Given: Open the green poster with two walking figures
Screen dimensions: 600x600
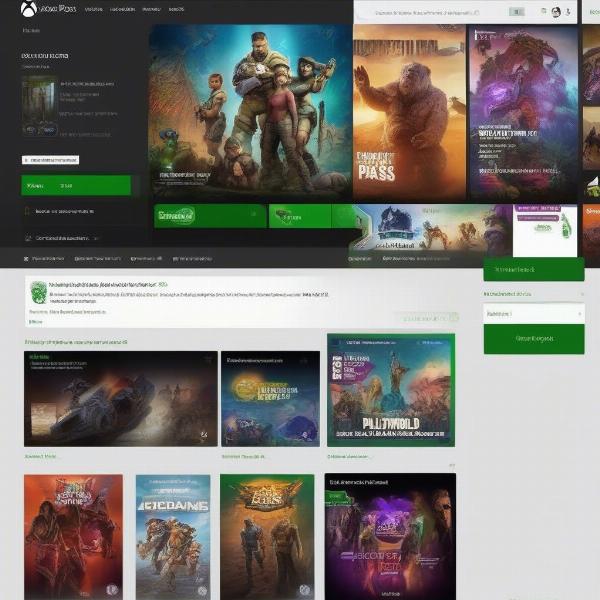Looking at the screenshot, I should [267, 537].
